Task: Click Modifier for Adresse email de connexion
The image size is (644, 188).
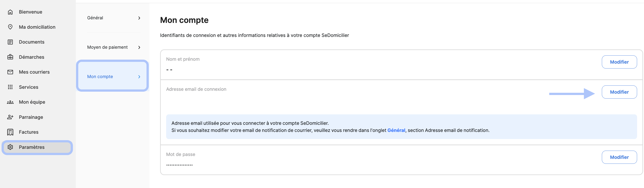Action: pos(619,92)
